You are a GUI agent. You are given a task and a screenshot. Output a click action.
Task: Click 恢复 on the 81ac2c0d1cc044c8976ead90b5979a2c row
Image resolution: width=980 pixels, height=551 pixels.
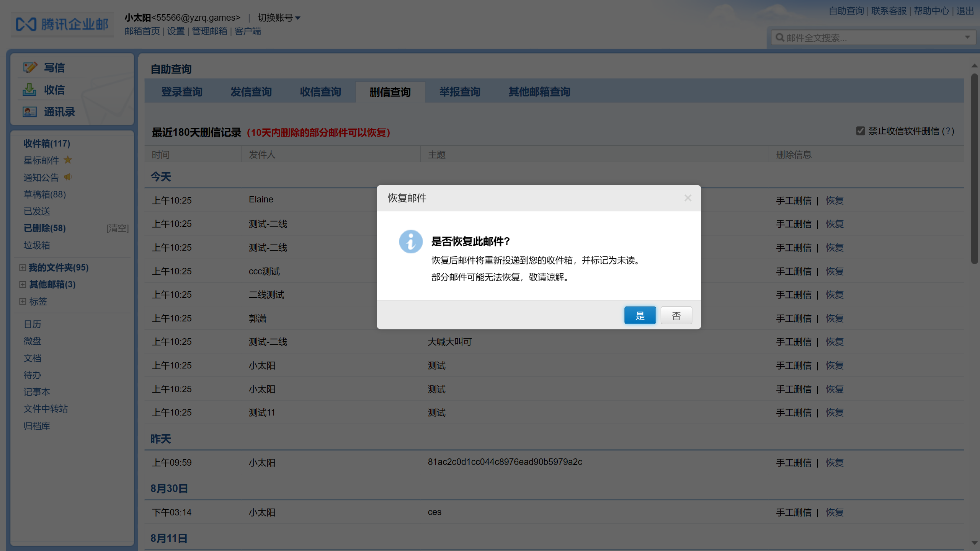click(x=835, y=463)
